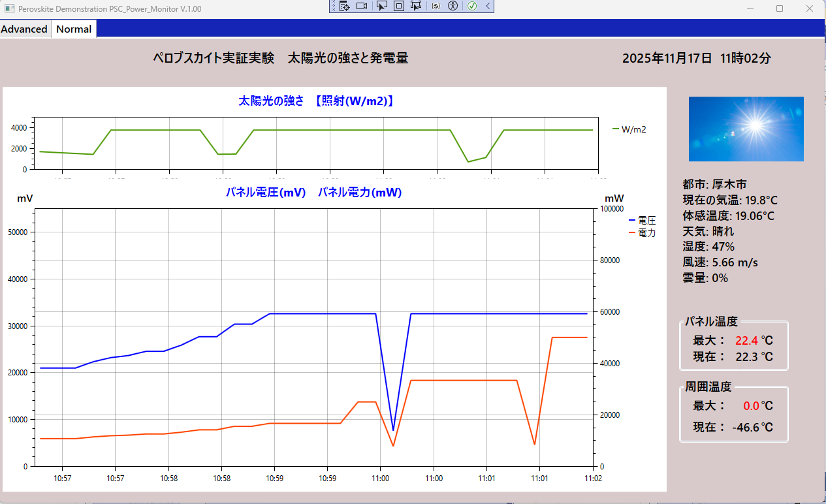Maximize the Power Monitor window
The height and width of the screenshot is (504, 826).
coord(780,8)
